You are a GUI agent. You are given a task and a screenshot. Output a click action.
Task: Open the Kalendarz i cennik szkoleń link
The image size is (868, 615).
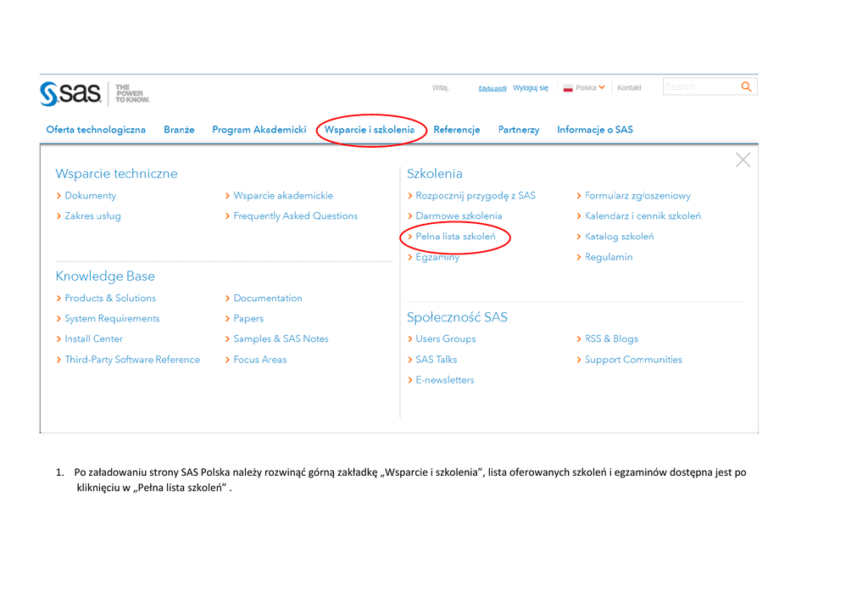pos(643,216)
